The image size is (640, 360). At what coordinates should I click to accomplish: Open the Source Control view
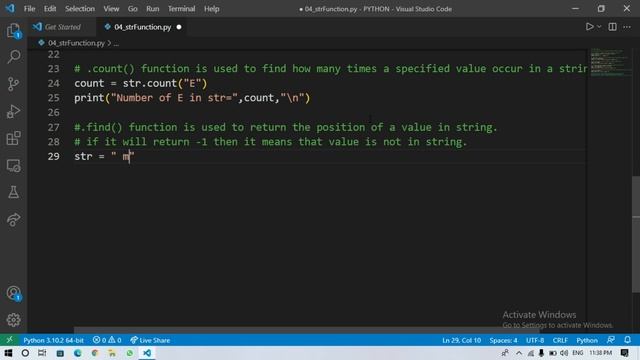[x=13, y=84]
